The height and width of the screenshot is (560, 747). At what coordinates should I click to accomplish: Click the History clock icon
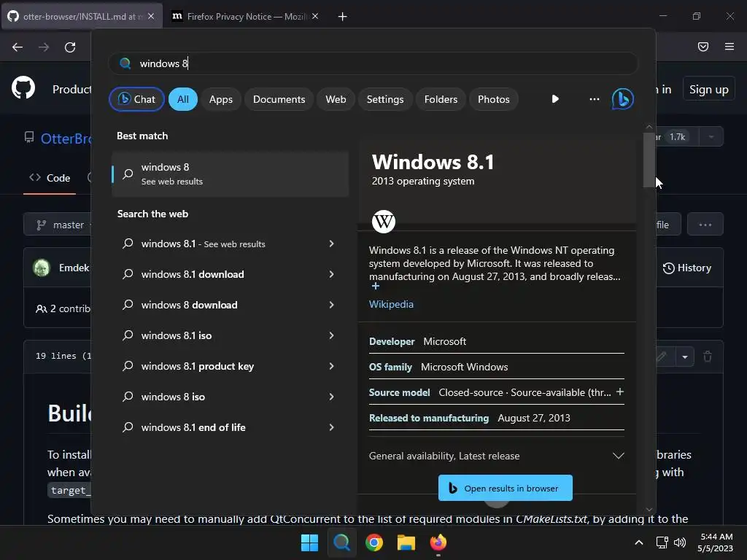click(x=668, y=268)
